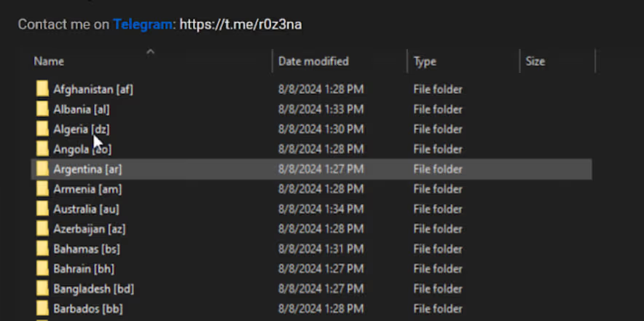Image resolution: width=644 pixels, height=321 pixels.
Task: Toggle sort direction arrow above Name
Action: point(150,52)
